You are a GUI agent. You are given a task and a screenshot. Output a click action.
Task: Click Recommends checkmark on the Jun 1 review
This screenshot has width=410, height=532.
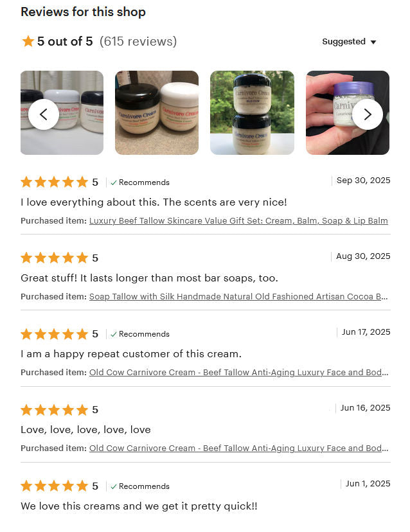(x=114, y=486)
